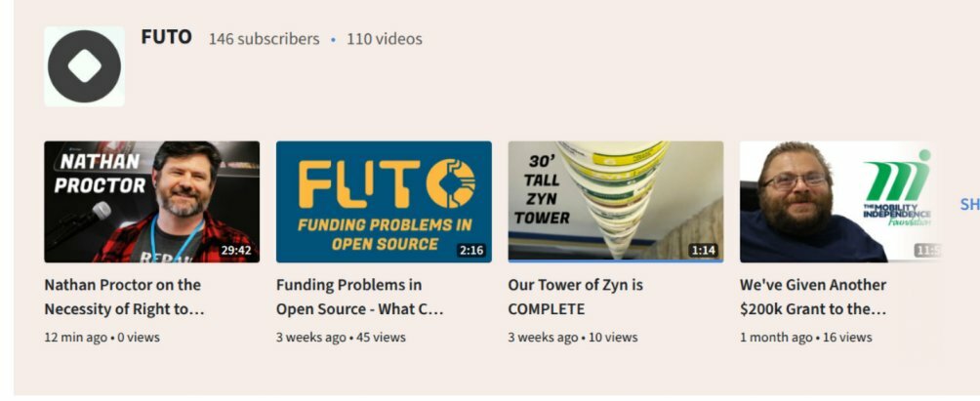Viewport: 980px width, 401px height.
Task: Play the Mobility Independence Foundation video thumbnail
Action: coord(840,202)
